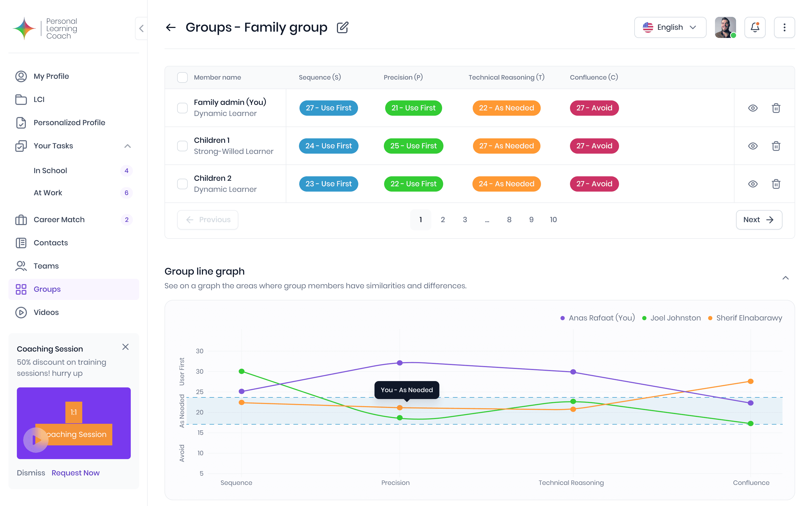Click the Videos play-circle icon
812x506 pixels.
point(21,312)
